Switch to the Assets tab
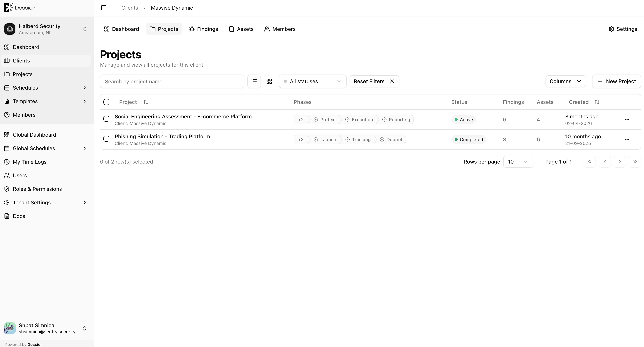644x347 pixels. (x=241, y=29)
